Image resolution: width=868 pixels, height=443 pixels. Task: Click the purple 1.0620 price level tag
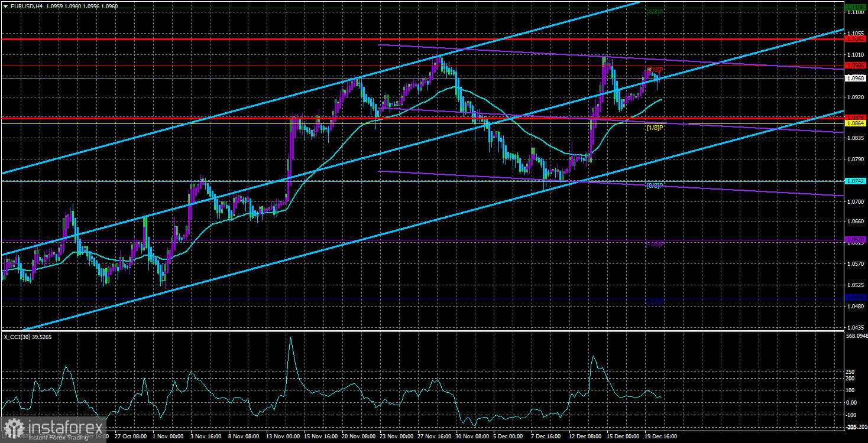(x=856, y=240)
